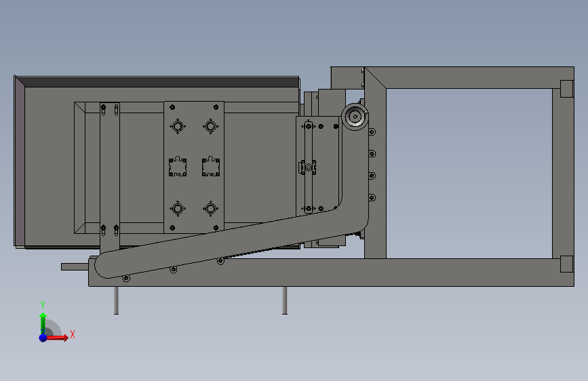Click the blue ball at the triad origin
Screen dimensions: 588x381
(43, 338)
